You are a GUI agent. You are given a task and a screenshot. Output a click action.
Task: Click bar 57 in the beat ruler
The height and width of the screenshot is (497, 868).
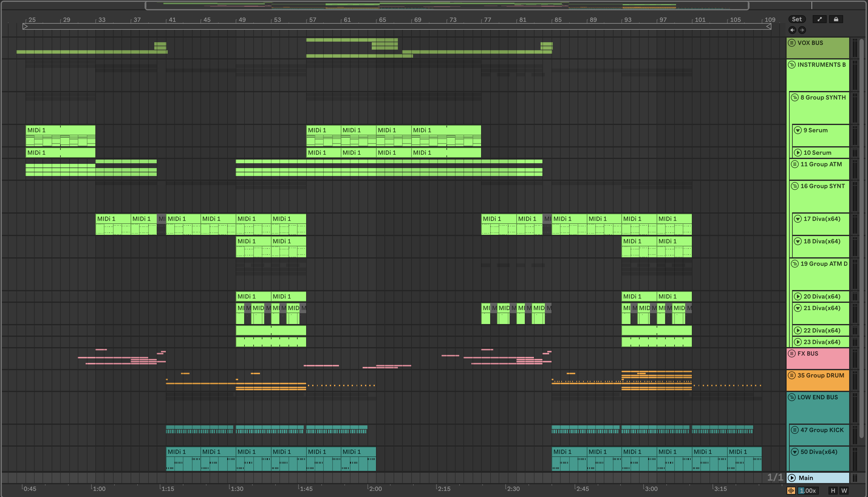point(313,20)
